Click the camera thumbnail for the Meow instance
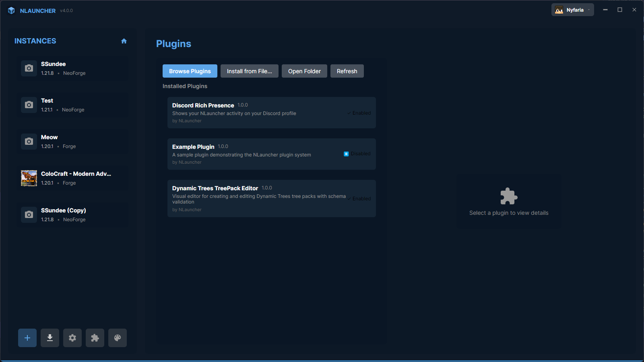This screenshot has height=362, width=644. point(29,142)
